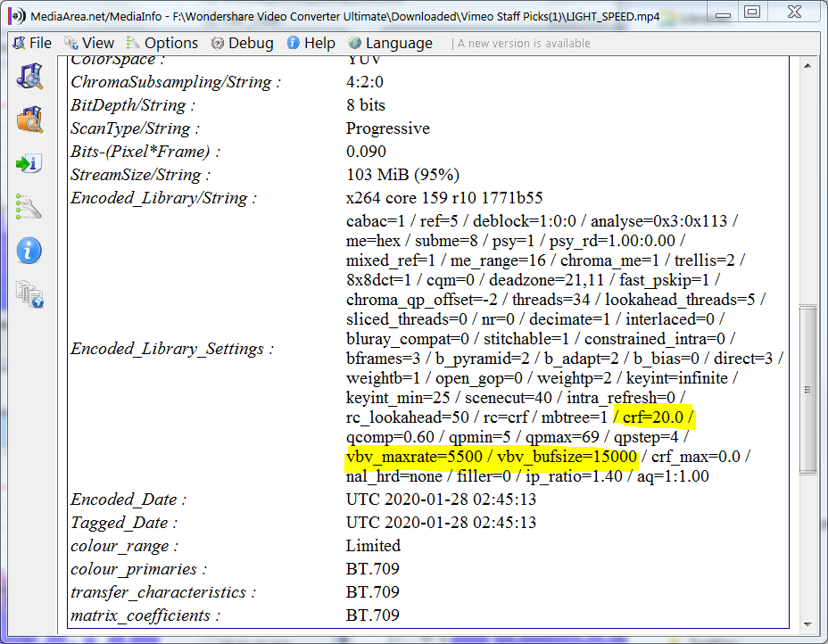Click the Tagged_Date UTC value
The height and width of the screenshot is (644, 828).
pyautogui.click(x=441, y=523)
